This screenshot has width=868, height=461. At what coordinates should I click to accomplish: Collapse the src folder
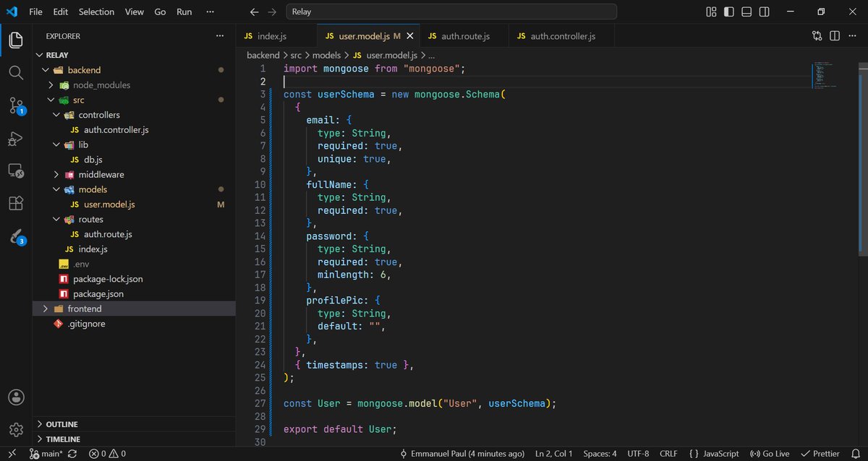tap(134, 100)
